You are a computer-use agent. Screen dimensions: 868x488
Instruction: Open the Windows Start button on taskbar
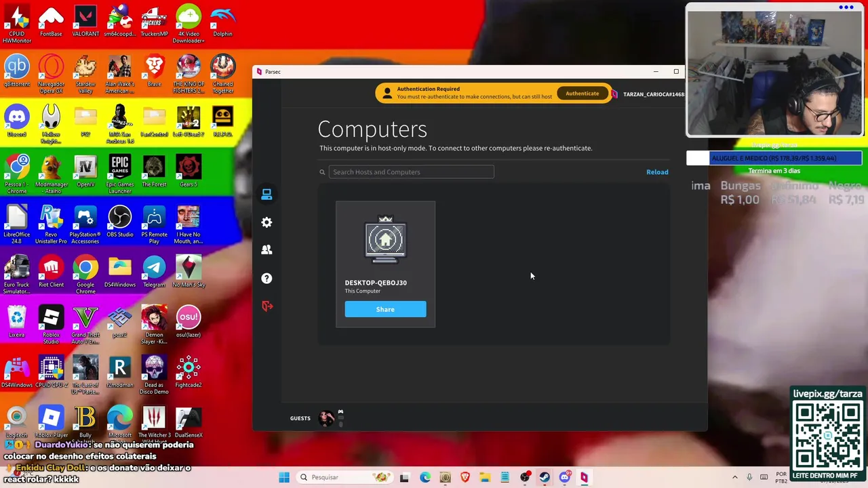click(x=284, y=477)
